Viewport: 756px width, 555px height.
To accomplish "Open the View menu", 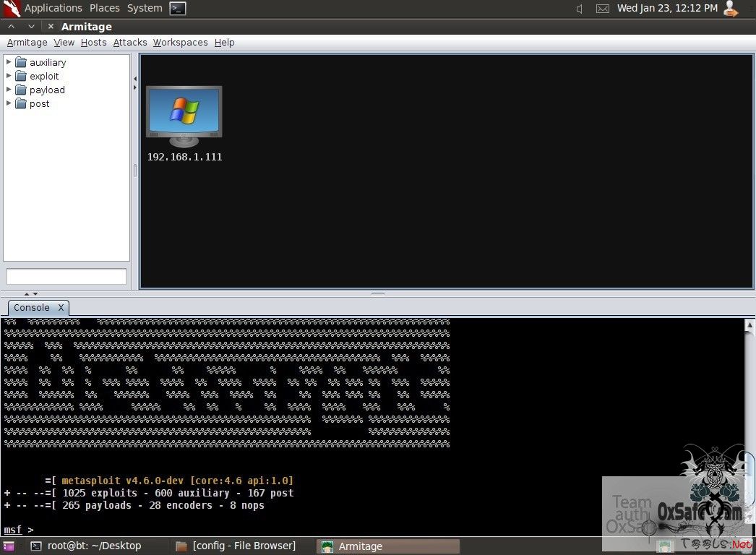I will point(64,43).
